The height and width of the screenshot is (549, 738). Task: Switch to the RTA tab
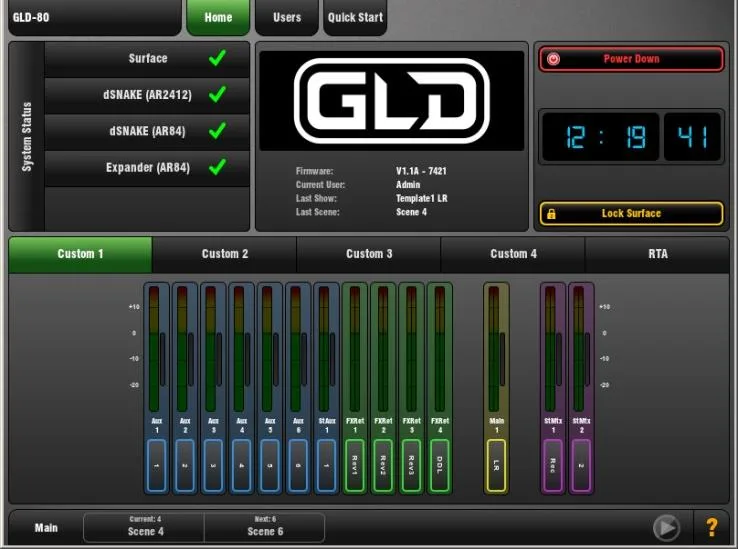tap(658, 254)
